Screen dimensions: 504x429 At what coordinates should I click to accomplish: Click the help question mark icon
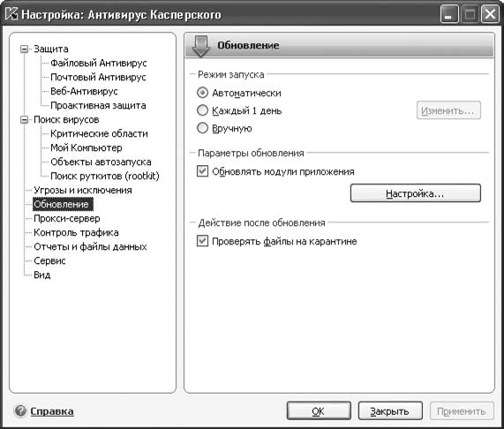[x=20, y=411]
